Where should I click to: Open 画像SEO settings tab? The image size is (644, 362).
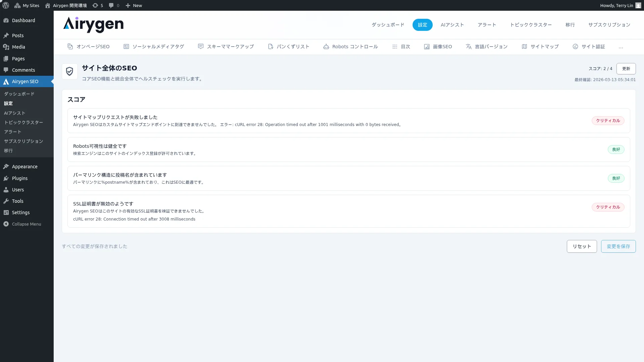point(438,47)
